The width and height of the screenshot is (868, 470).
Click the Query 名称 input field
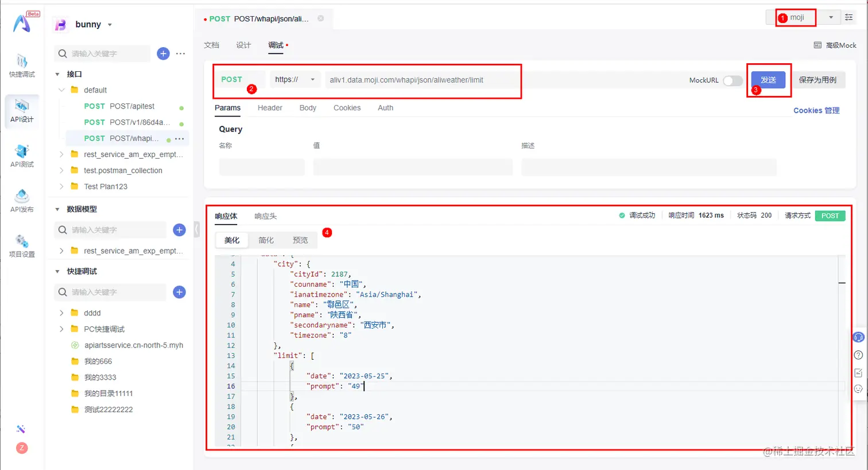pos(262,167)
